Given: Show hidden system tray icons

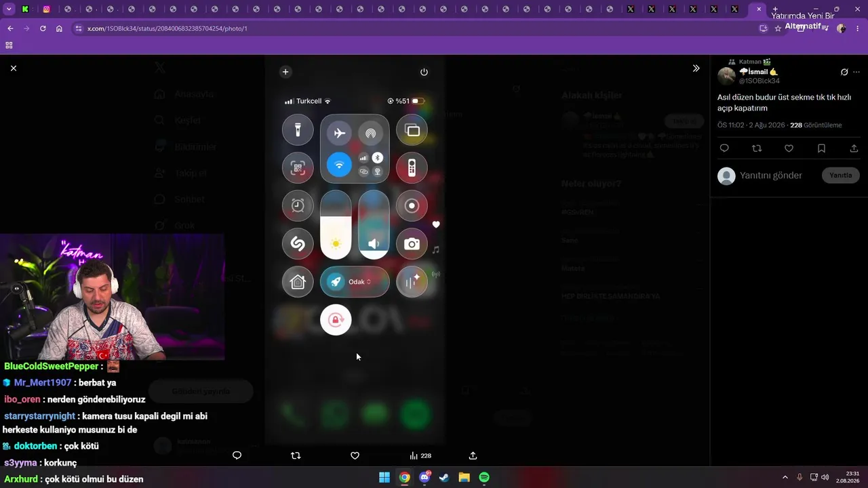Looking at the screenshot, I should [785, 477].
